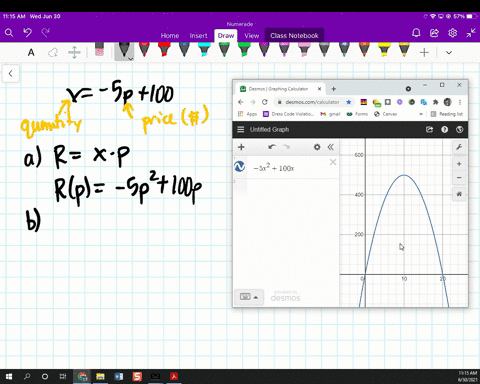
Task: Undo the last stroke in OneNote
Action: pos(28,33)
